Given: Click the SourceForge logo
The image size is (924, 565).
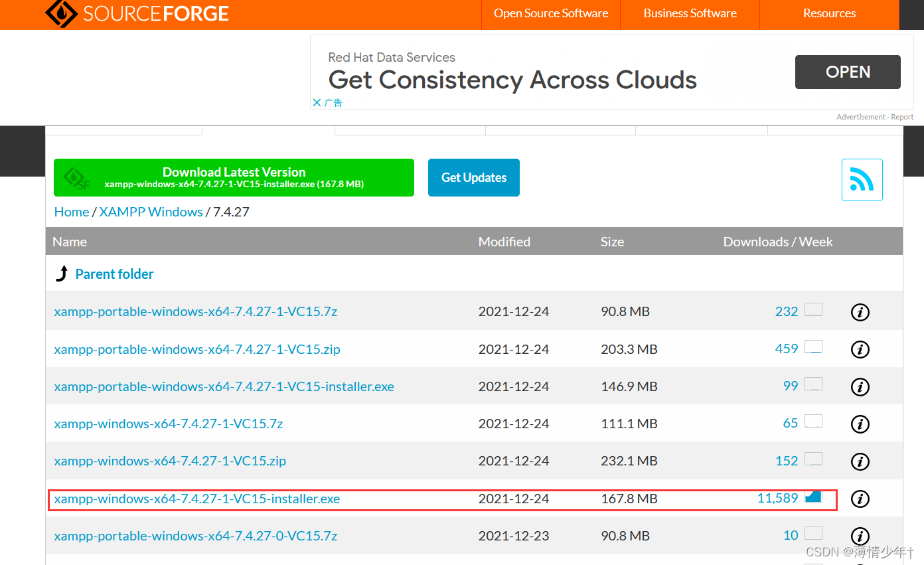Looking at the screenshot, I should click(x=137, y=13).
